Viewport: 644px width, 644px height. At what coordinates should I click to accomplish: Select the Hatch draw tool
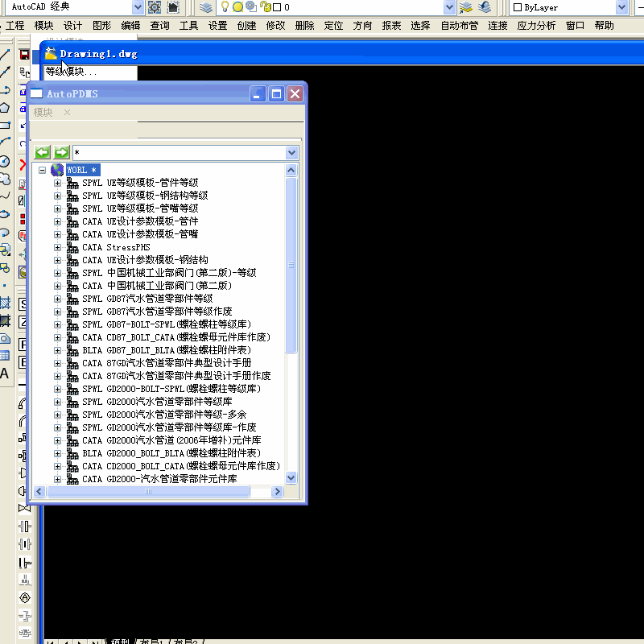click(5, 304)
